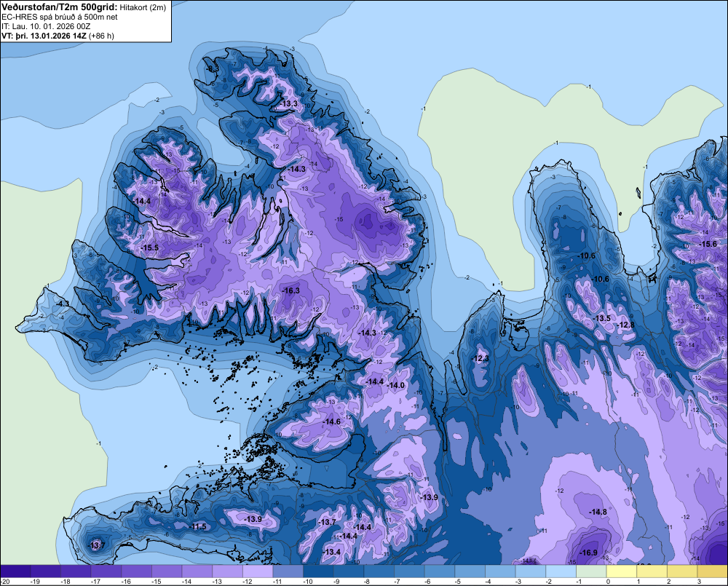The width and height of the screenshot is (728, 586).
Task: Click the '-14.8' temperature label
Action: (x=598, y=512)
